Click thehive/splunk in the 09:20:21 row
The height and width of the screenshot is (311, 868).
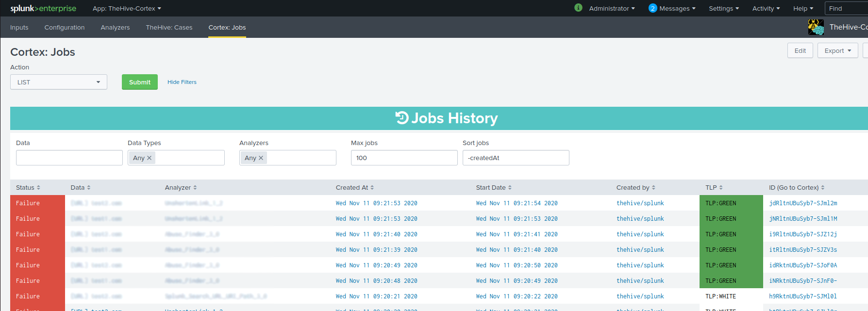point(640,296)
